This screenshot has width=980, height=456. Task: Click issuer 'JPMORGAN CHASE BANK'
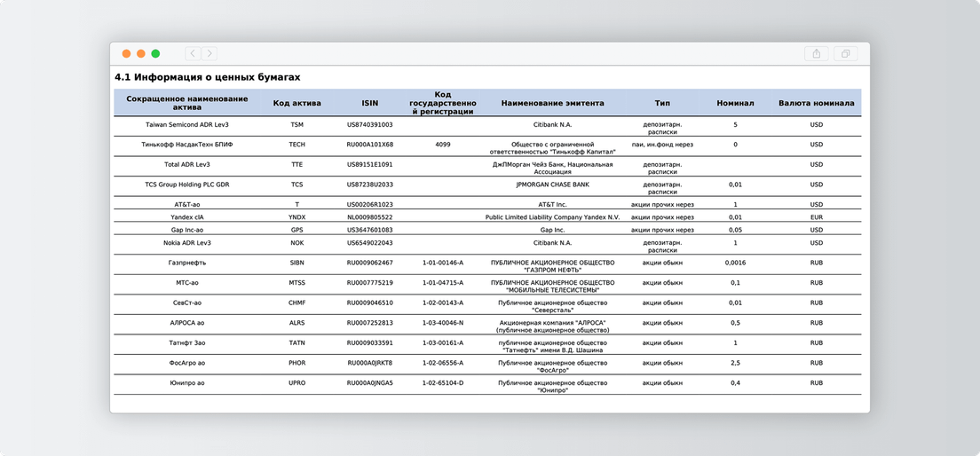pos(552,185)
